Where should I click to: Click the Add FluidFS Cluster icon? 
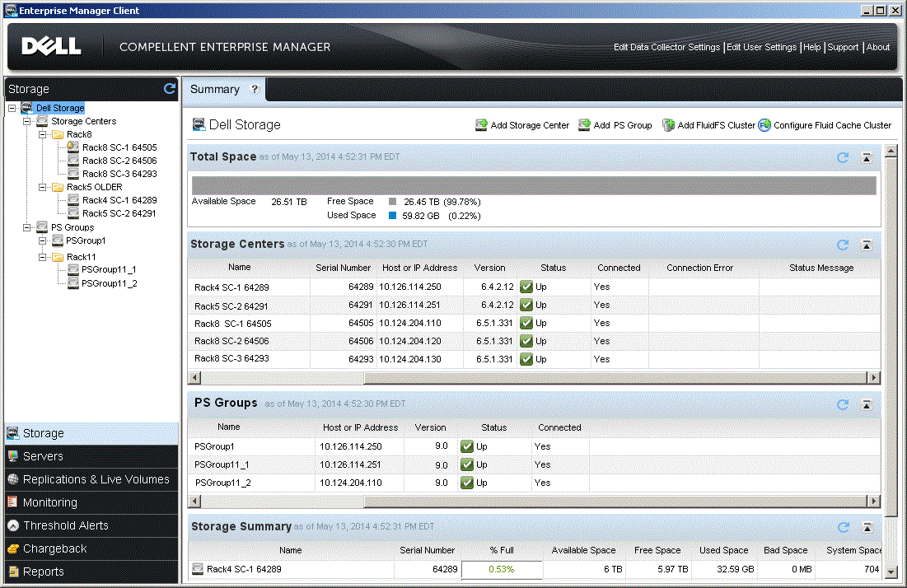pyautogui.click(x=668, y=125)
